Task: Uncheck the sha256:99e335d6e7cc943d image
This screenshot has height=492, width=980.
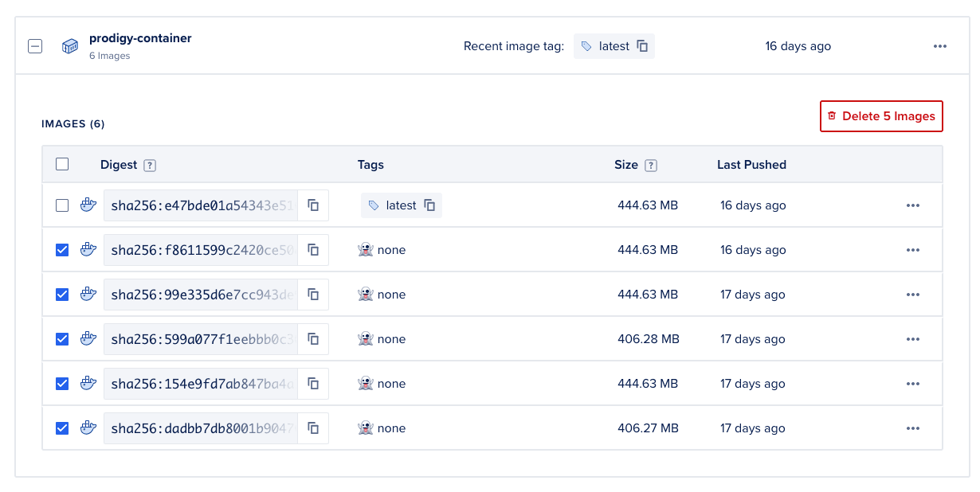Action: click(x=62, y=295)
